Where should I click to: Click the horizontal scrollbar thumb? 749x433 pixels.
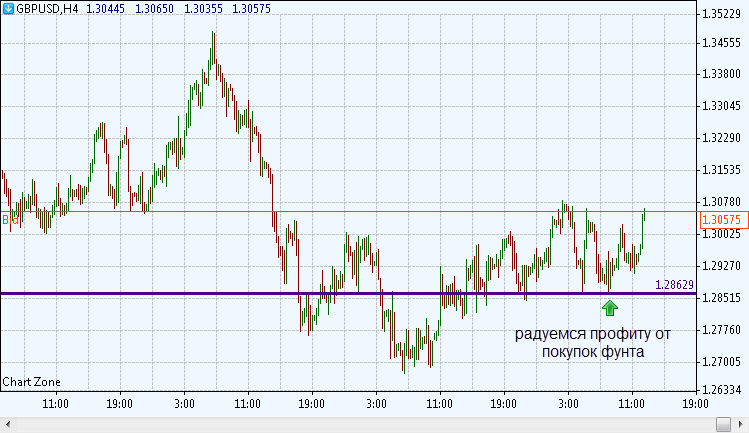click(723, 424)
